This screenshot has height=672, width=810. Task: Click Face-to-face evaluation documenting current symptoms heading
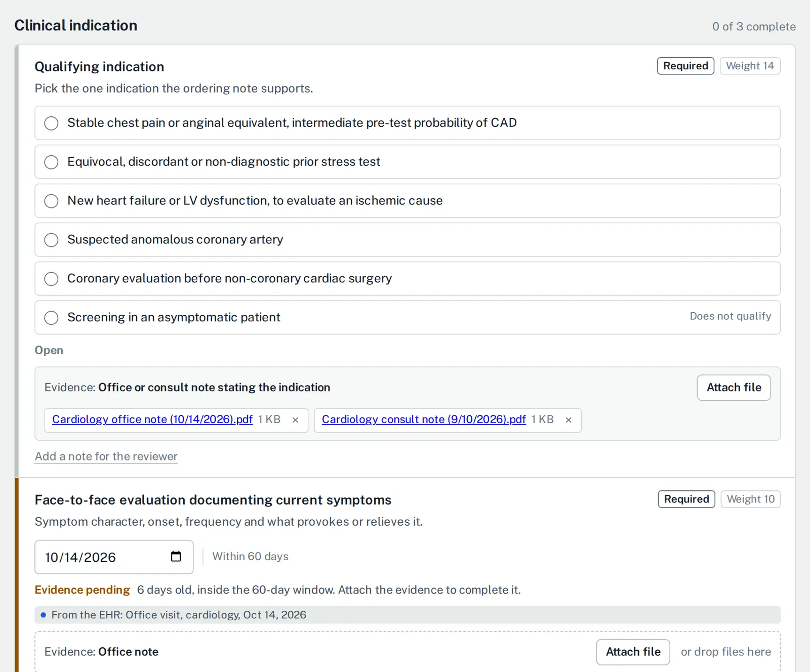point(213,500)
